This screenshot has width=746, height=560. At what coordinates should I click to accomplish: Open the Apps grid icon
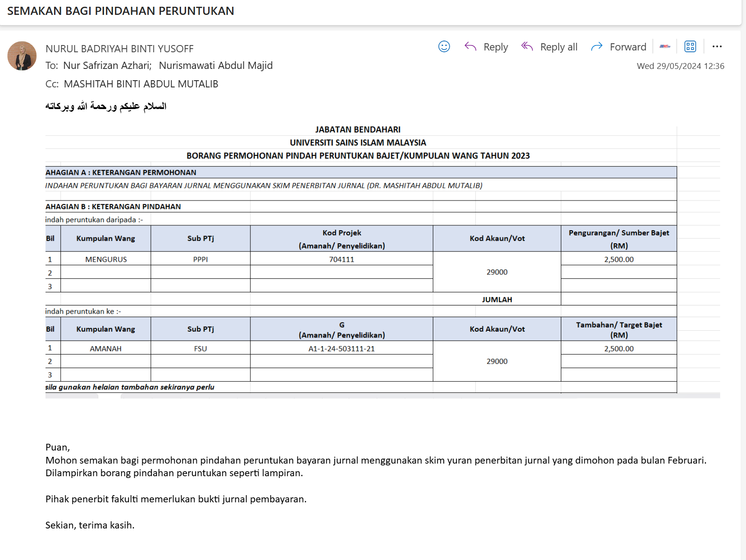(x=690, y=46)
